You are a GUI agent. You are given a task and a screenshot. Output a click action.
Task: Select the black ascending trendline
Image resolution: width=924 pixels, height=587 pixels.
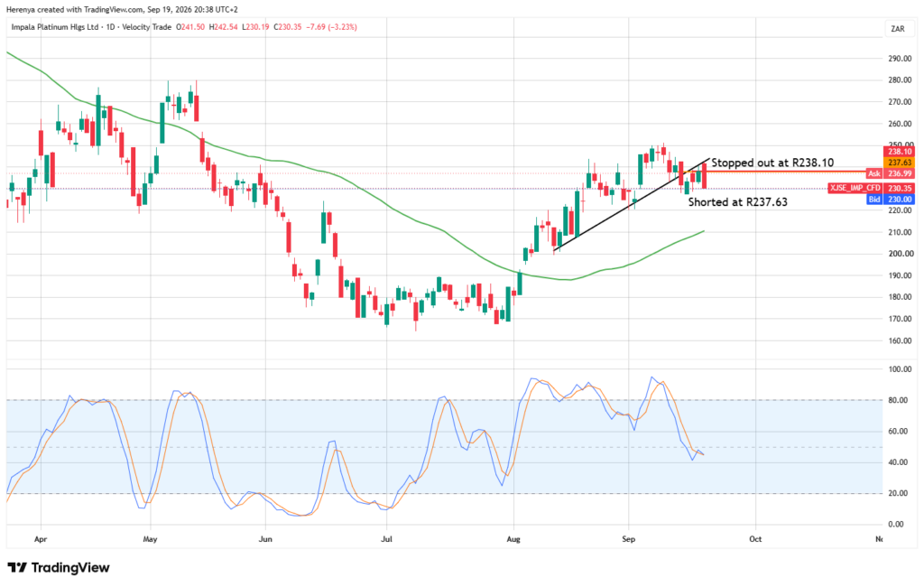(631, 205)
